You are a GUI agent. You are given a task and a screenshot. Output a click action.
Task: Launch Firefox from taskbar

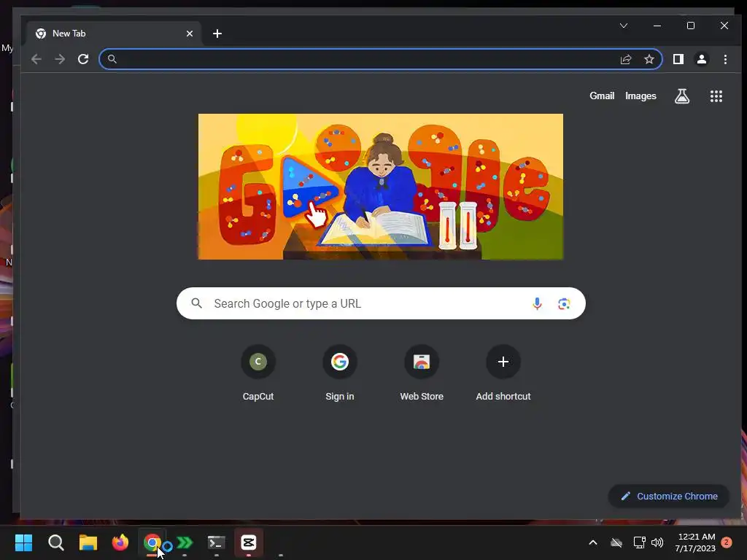120,542
